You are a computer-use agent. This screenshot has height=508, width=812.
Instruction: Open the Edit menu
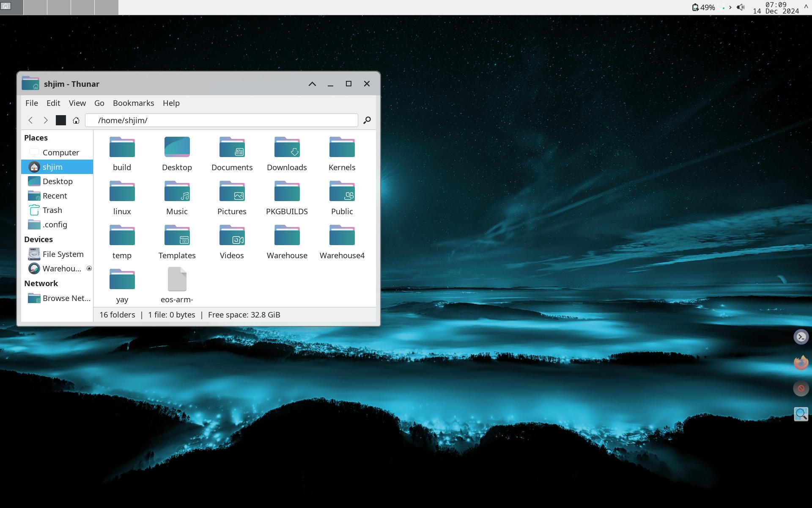coord(53,103)
